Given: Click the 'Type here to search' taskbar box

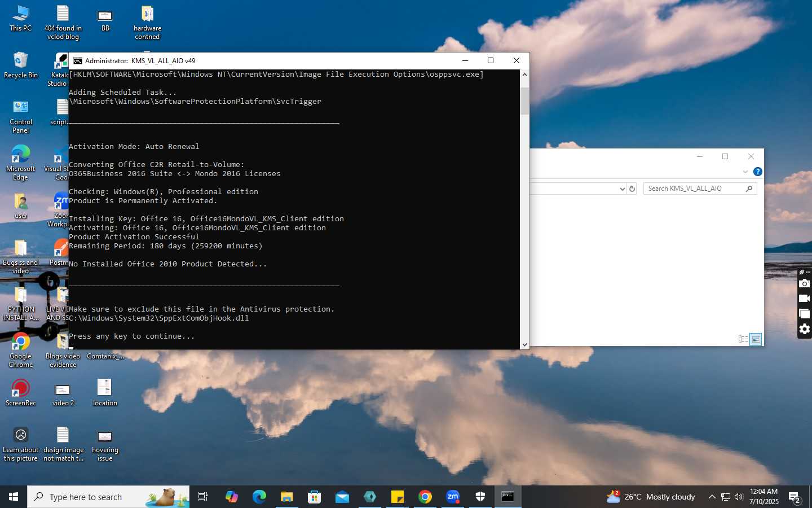Looking at the screenshot, I should (108, 497).
